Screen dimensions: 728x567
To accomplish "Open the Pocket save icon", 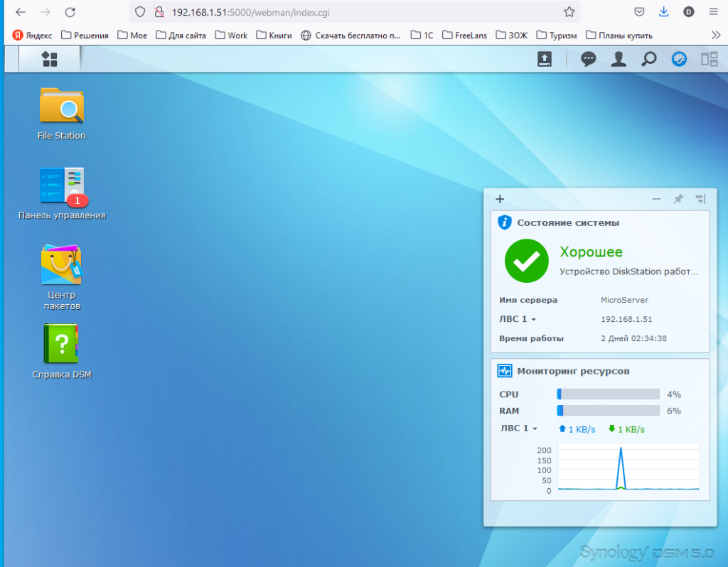I will pyautogui.click(x=639, y=12).
